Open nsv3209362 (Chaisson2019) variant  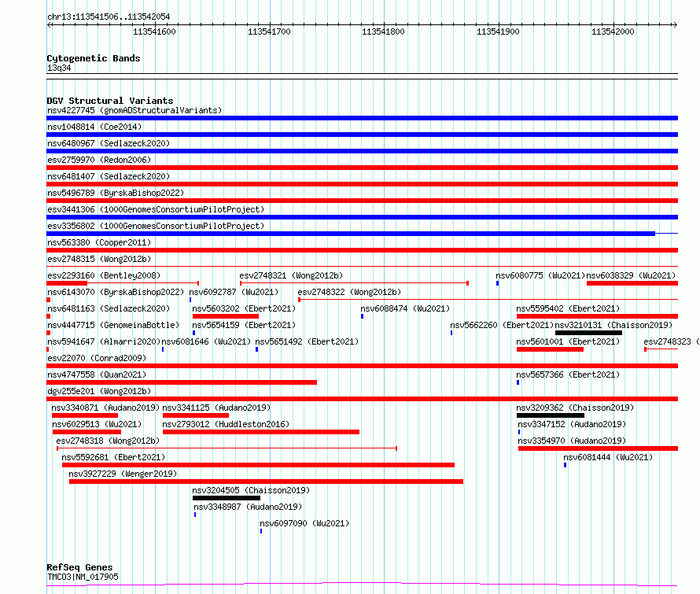575,408
